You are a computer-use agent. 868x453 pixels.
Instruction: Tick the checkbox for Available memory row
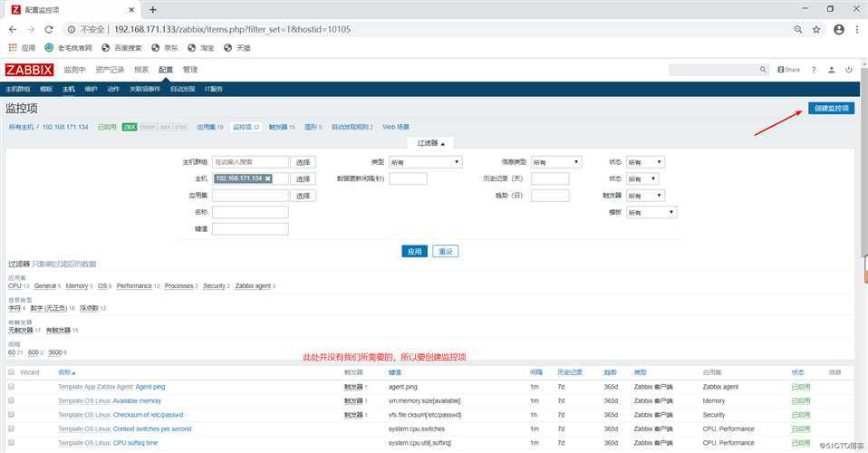pyautogui.click(x=11, y=400)
